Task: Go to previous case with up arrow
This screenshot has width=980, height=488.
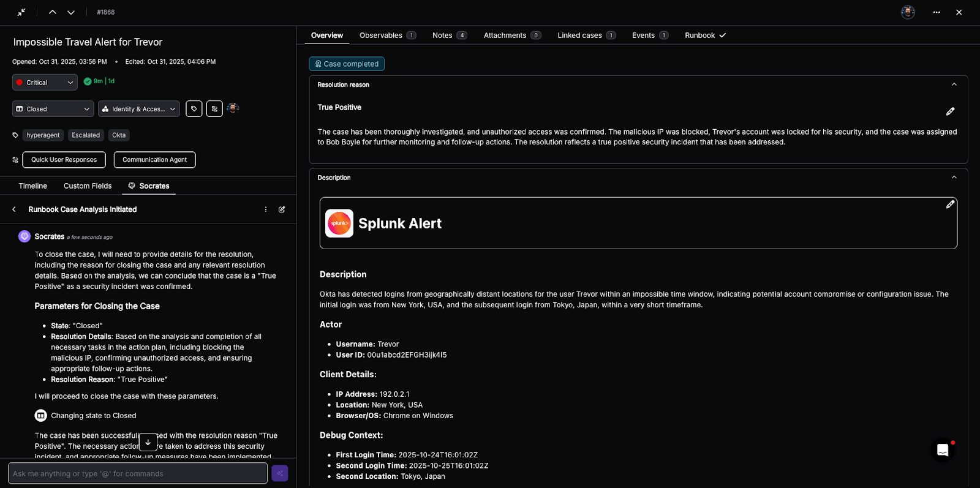Action: coord(53,12)
